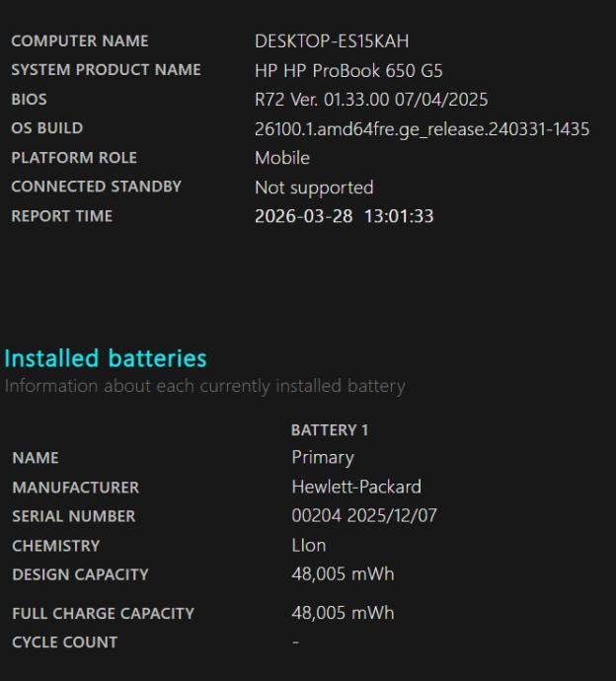Click the Hewlett-Packard manufacturer value
This screenshot has height=681, width=616.
(356, 488)
